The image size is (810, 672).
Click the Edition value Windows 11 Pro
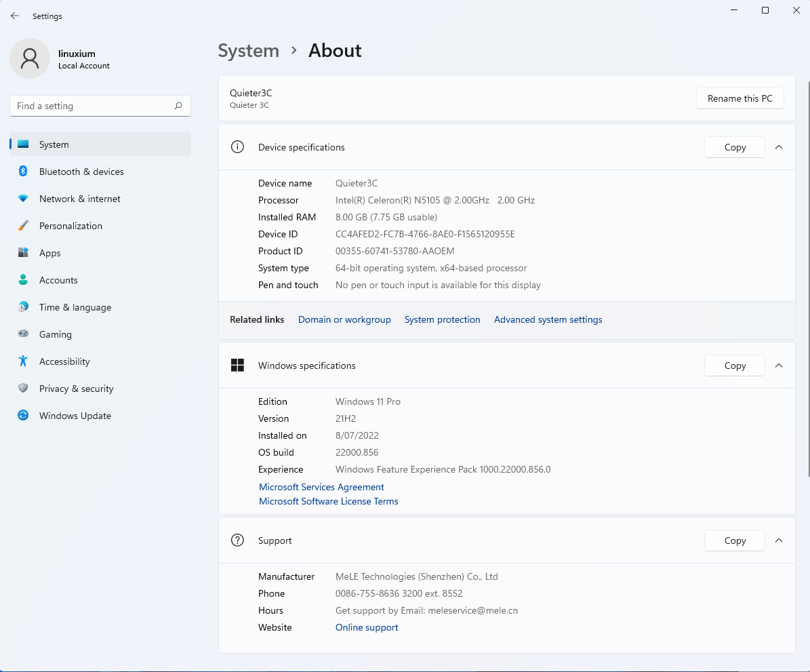coord(368,401)
